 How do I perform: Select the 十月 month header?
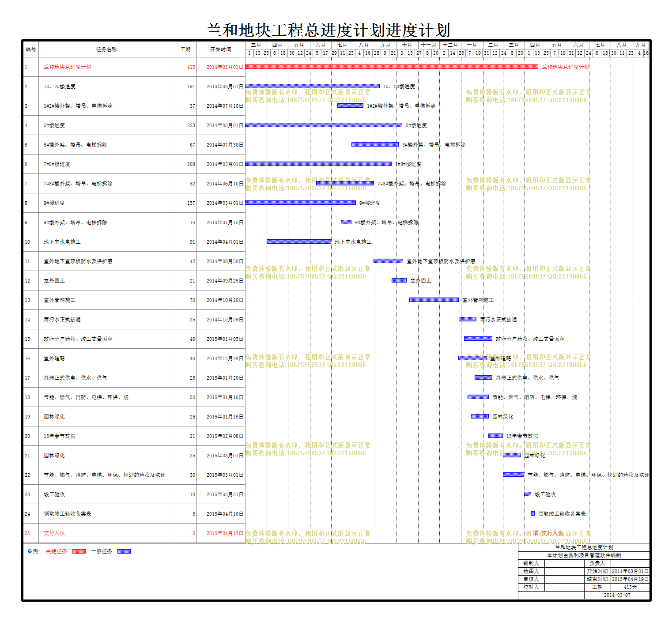[407, 45]
